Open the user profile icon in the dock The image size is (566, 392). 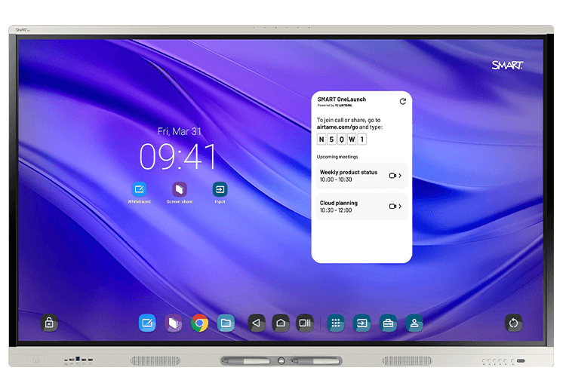414,323
